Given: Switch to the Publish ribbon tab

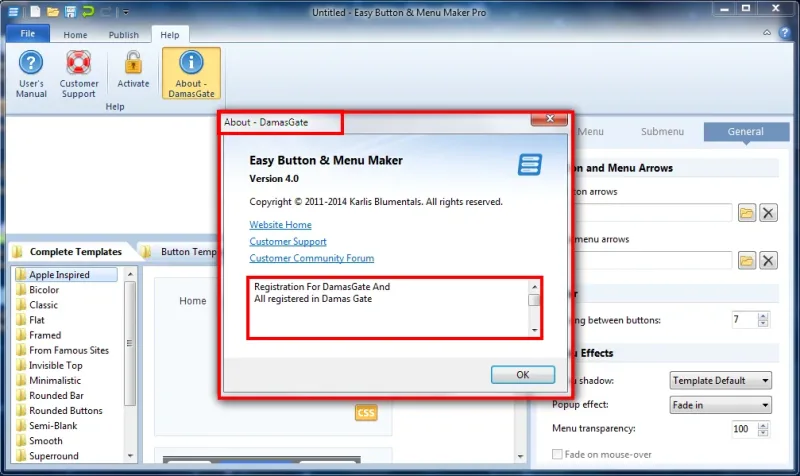Looking at the screenshot, I should click(123, 35).
